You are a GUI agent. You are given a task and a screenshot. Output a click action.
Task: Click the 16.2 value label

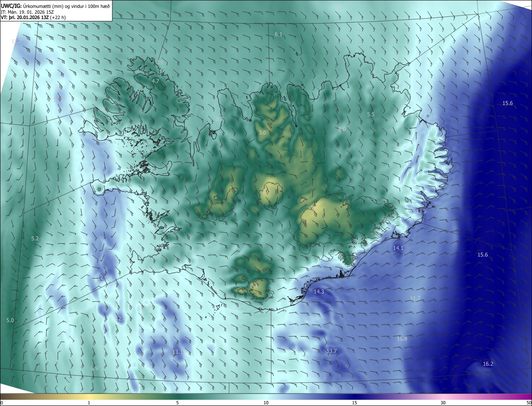tap(488, 364)
